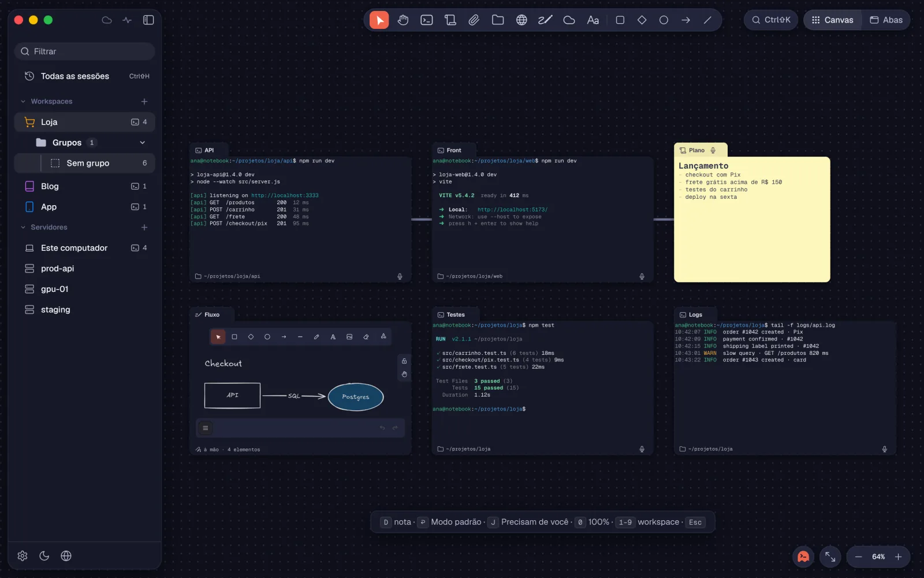Collapse the Workspaces section
The height and width of the screenshot is (578, 924).
(x=23, y=102)
